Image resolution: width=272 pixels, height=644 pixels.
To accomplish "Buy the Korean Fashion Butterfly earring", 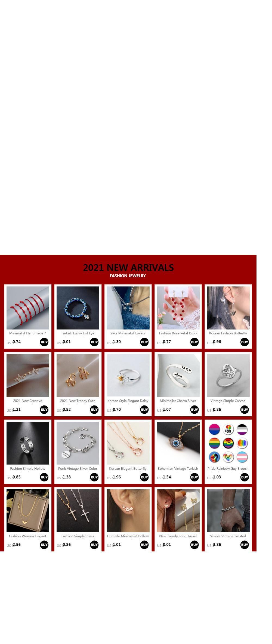I will click(245, 342).
